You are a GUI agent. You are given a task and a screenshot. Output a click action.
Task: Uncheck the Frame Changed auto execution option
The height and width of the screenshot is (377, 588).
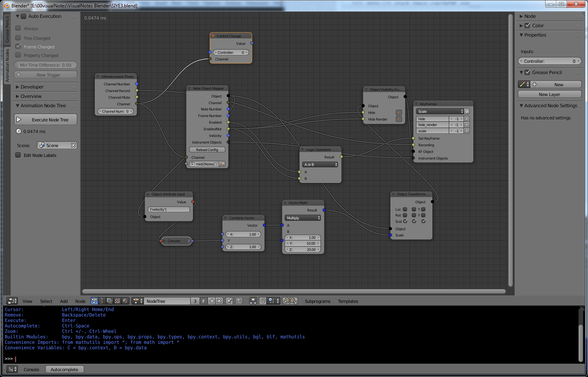click(18, 46)
